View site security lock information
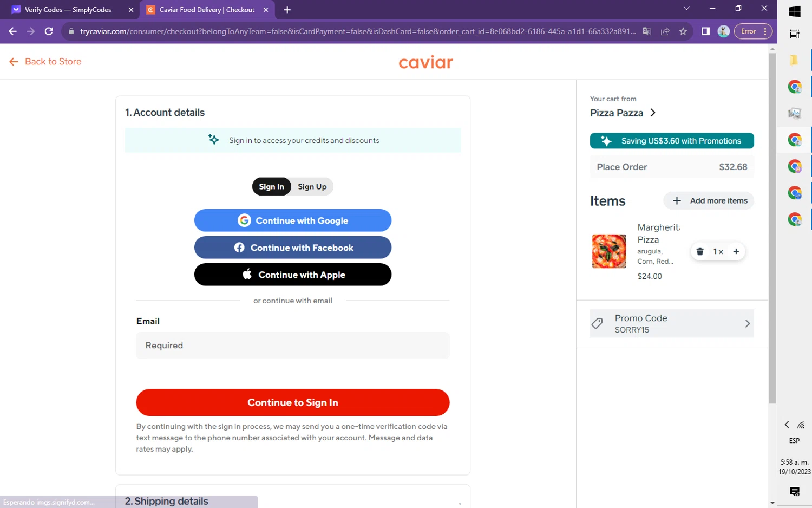Screen dimensions: 812x508 [71, 31]
